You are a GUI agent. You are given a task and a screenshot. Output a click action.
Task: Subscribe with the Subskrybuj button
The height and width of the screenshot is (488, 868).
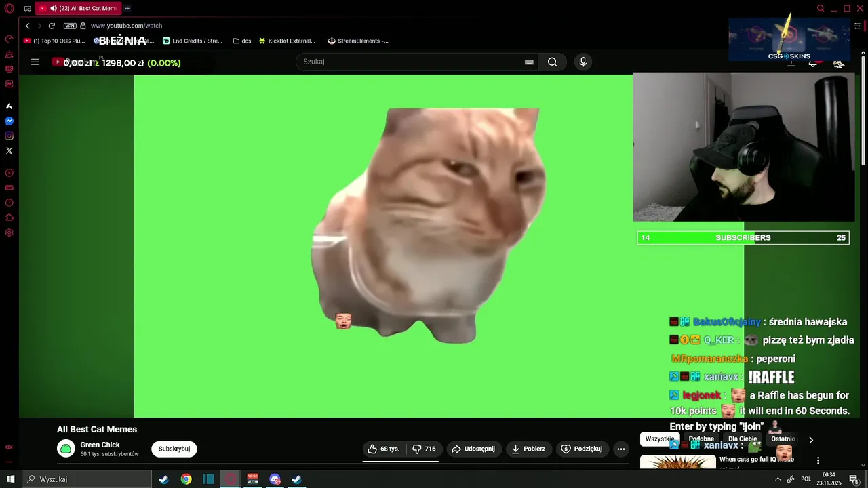click(x=174, y=449)
